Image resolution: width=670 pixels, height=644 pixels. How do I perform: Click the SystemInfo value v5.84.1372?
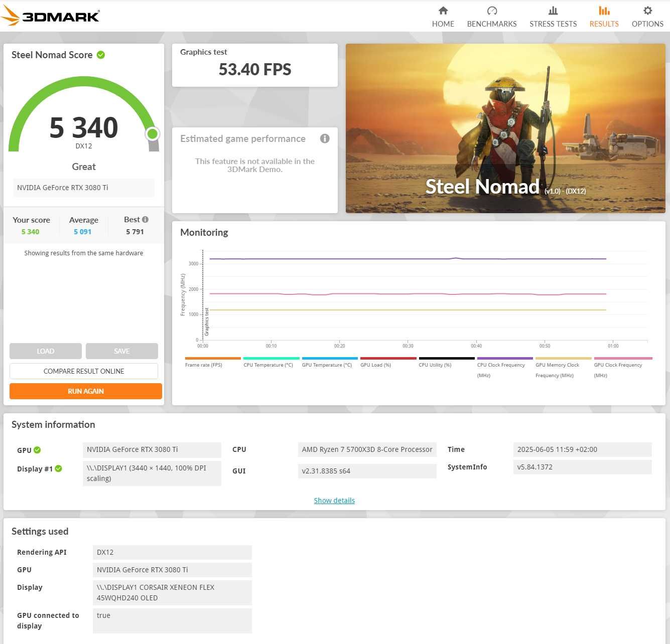[583, 467]
